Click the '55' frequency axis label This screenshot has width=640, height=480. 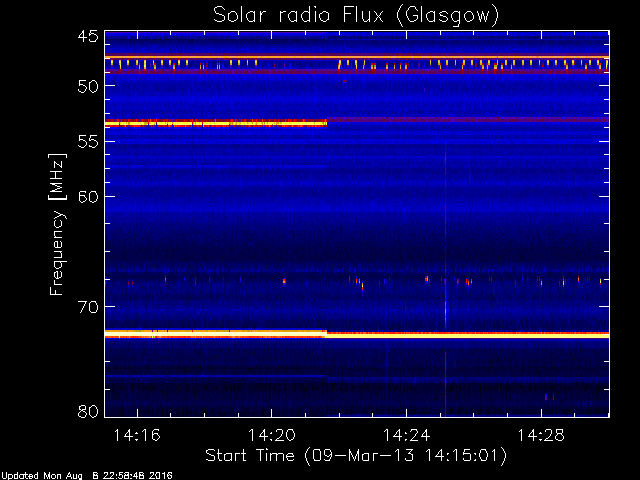tap(88, 142)
